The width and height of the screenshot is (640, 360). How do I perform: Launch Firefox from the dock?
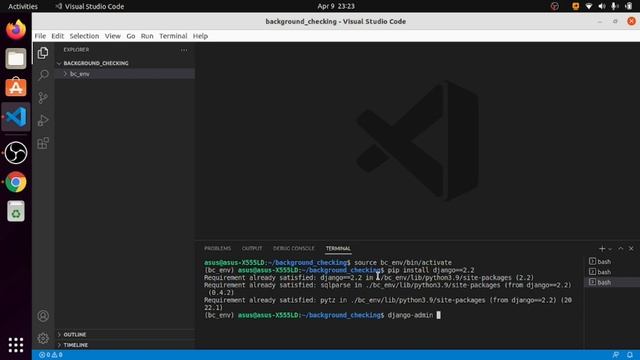(16, 29)
